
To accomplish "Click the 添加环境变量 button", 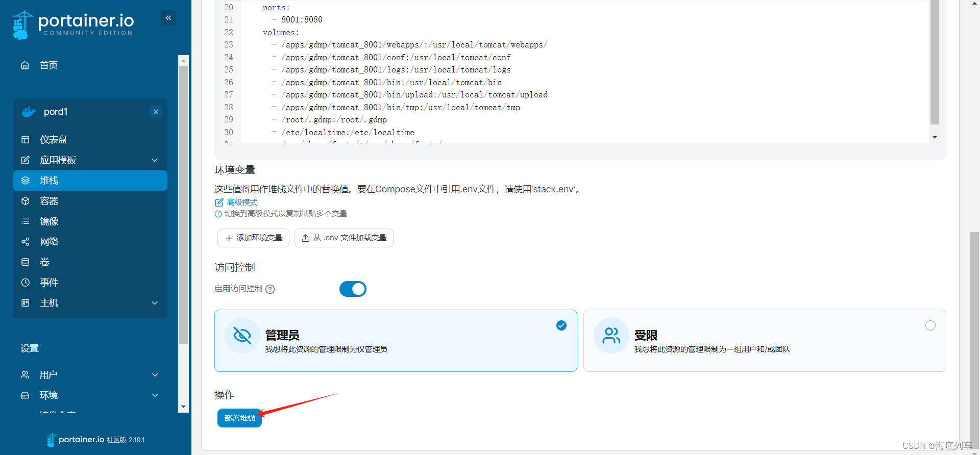I will 253,238.
